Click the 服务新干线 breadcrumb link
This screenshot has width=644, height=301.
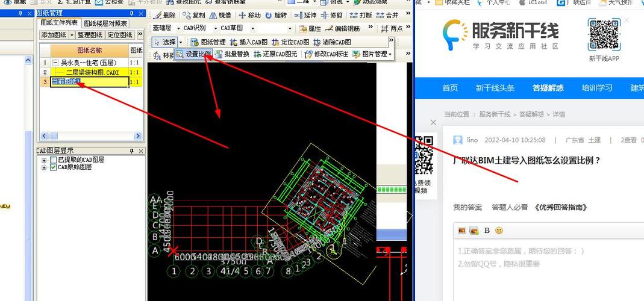(495, 114)
